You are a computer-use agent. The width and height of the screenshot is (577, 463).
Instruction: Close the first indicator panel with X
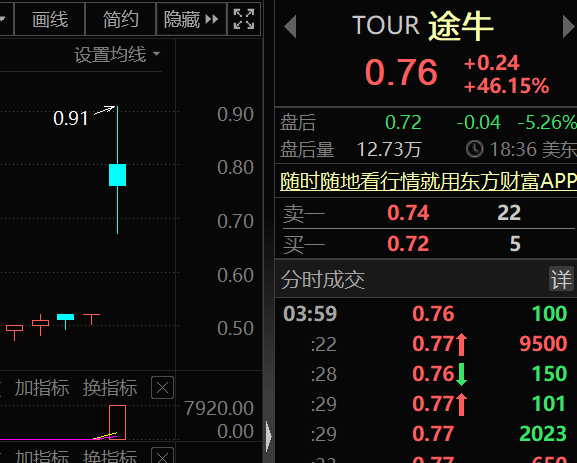tap(162, 388)
